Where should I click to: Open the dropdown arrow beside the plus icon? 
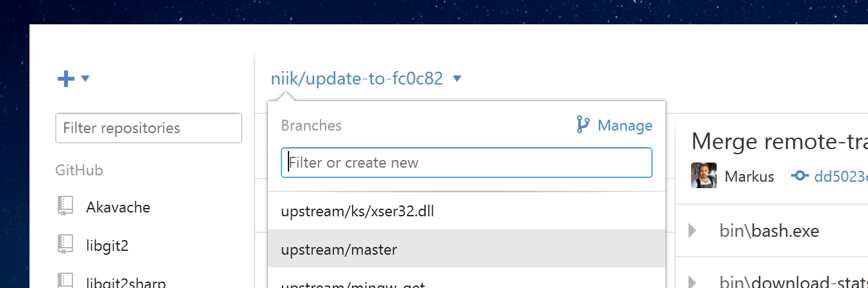tap(85, 79)
